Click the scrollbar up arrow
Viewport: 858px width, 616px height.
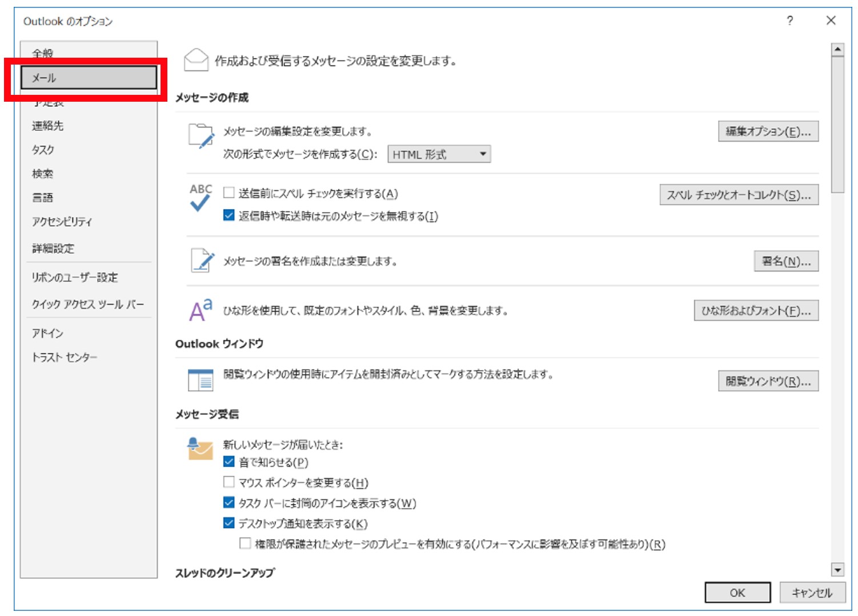(x=838, y=49)
